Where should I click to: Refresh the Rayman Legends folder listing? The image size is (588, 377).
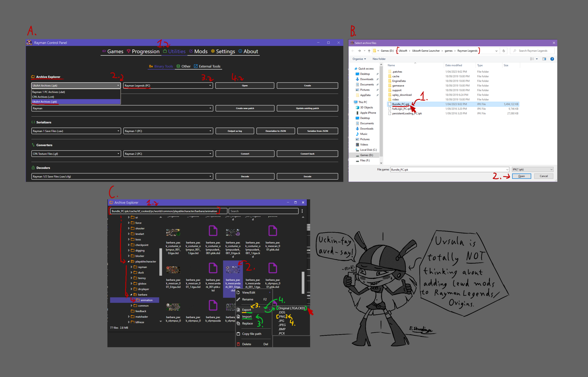coord(503,51)
